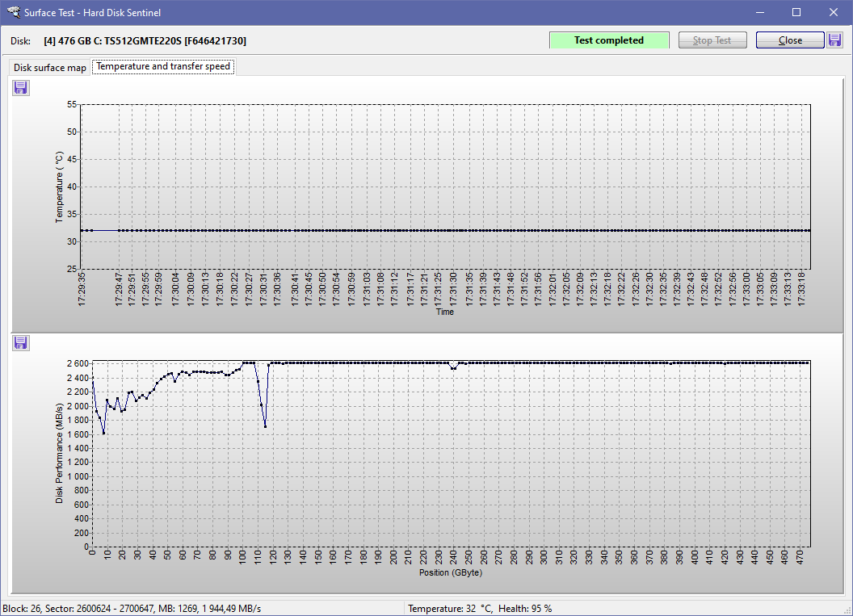Click the 2 600 value on performance axis
This screenshot has width=853, height=616.
point(78,363)
